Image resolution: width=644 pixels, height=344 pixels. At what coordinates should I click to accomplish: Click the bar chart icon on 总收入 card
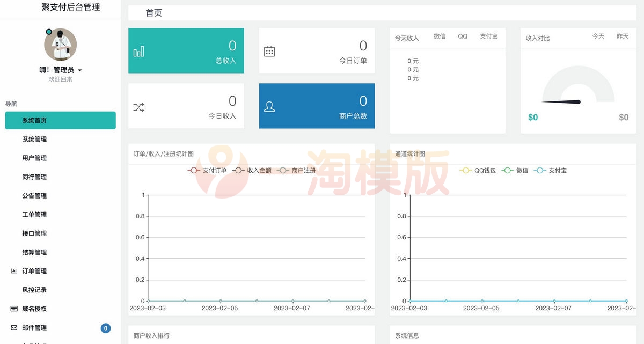138,51
